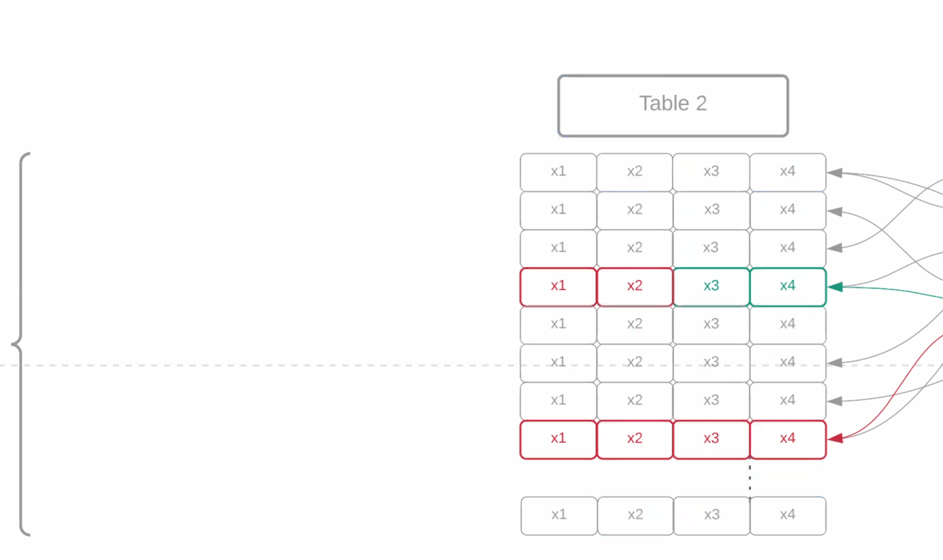Click x1 in the topmost table row
Image resolution: width=943 pixels, height=560 pixels.
coord(558,172)
